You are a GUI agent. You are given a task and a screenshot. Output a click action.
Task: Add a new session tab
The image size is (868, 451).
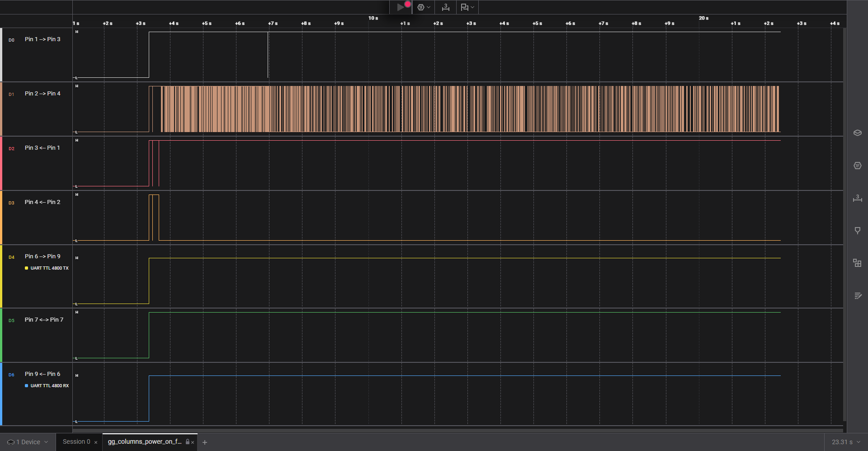pos(205,442)
